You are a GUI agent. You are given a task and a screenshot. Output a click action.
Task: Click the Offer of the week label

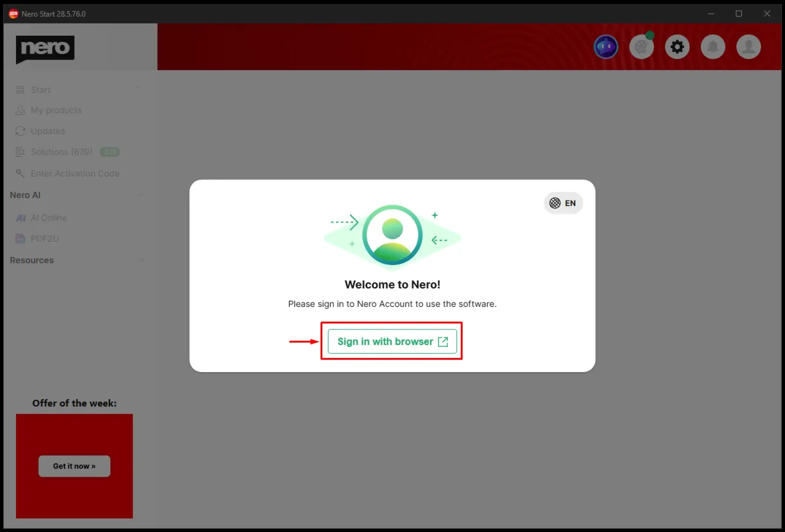tap(74, 403)
